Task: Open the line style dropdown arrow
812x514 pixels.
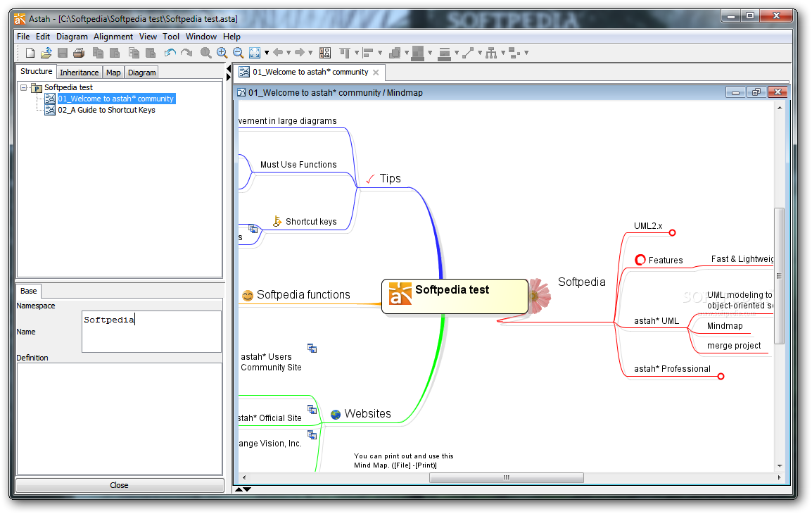Action: 480,53
